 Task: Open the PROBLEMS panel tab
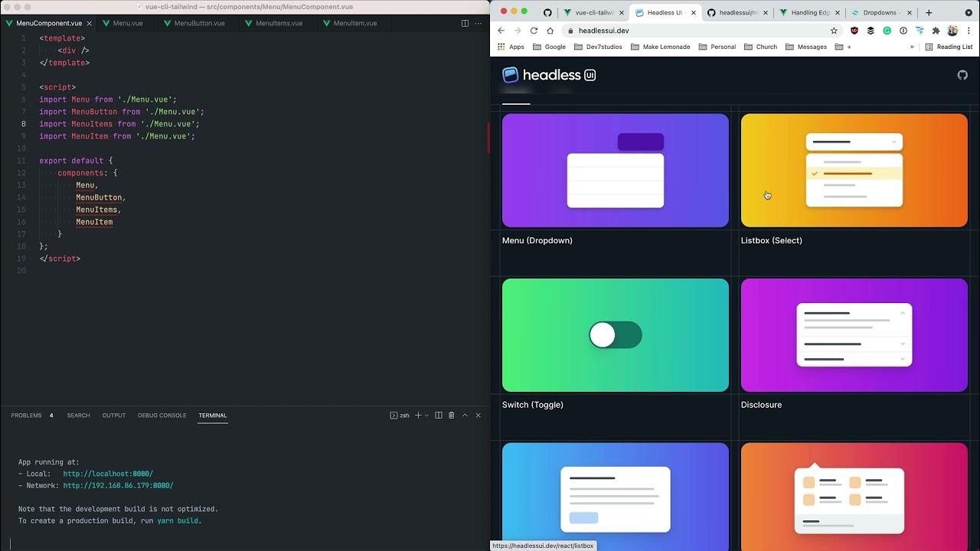[32, 416]
